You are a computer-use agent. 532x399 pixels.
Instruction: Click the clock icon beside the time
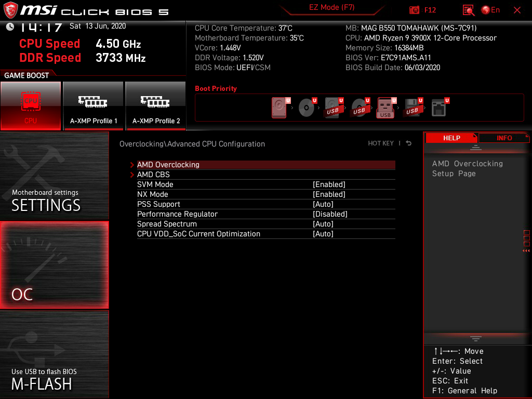(10, 27)
